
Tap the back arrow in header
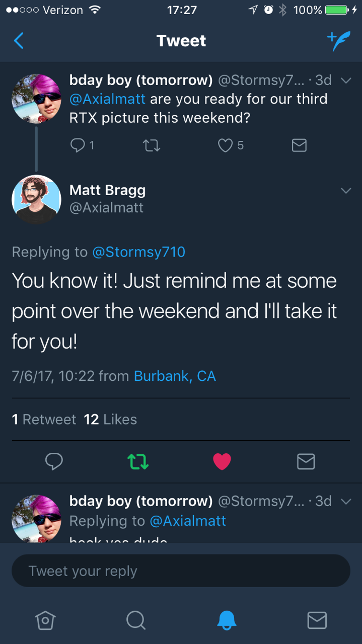pyautogui.click(x=19, y=40)
